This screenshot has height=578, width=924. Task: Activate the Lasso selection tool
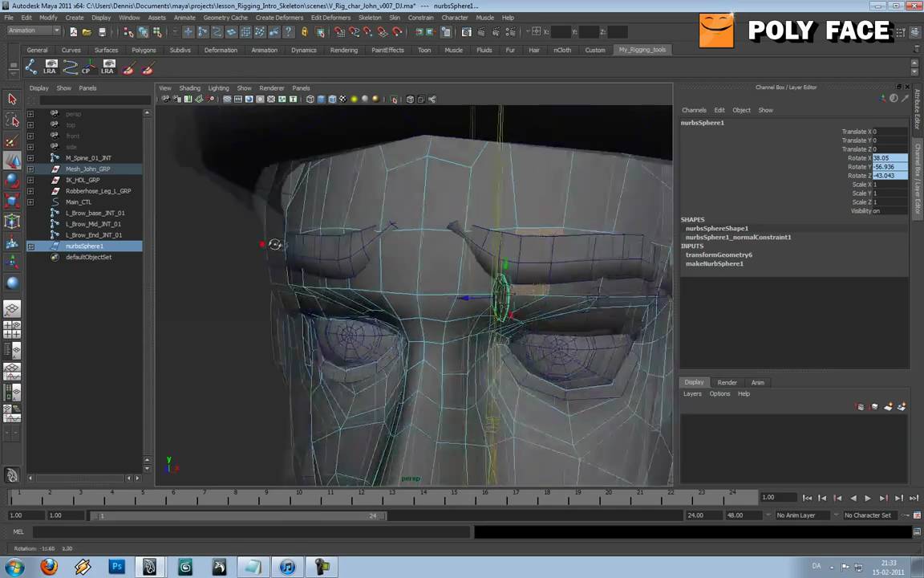[x=12, y=120]
